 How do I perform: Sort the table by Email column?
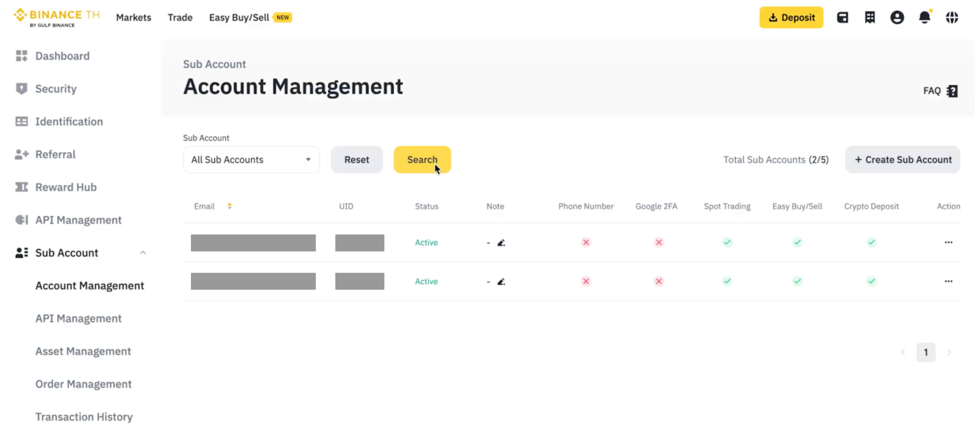click(230, 206)
